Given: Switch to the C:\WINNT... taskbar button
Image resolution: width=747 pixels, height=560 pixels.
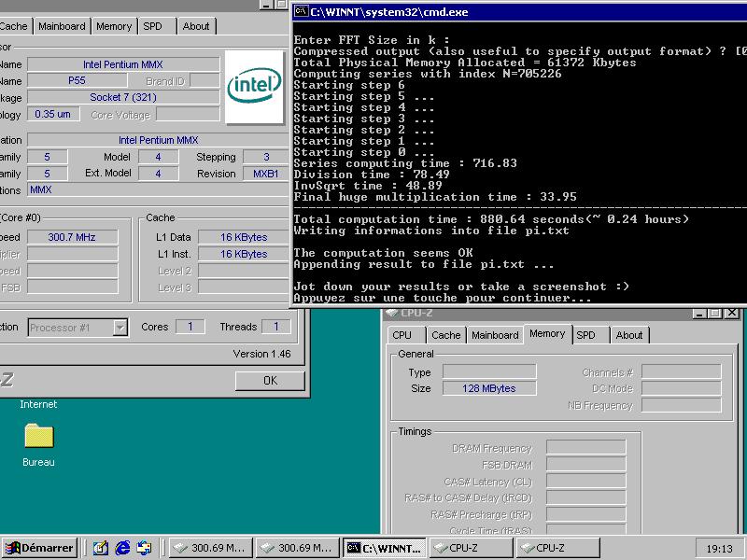Looking at the screenshot, I should point(386,548).
